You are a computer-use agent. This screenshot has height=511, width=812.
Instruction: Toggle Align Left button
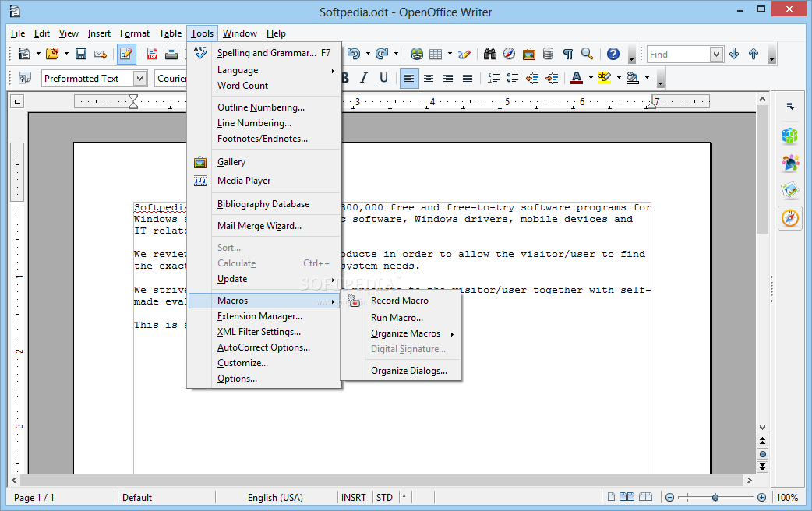(409, 78)
